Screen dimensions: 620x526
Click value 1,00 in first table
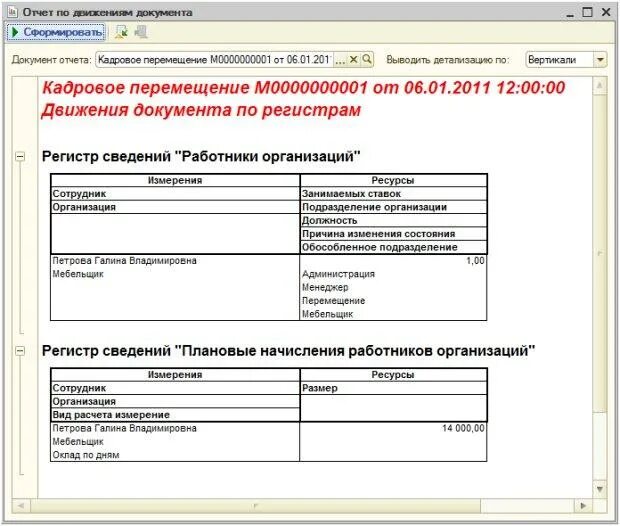(x=475, y=261)
